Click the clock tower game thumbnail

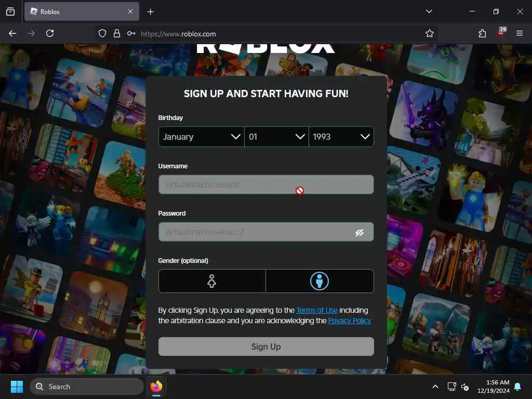(94, 305)
